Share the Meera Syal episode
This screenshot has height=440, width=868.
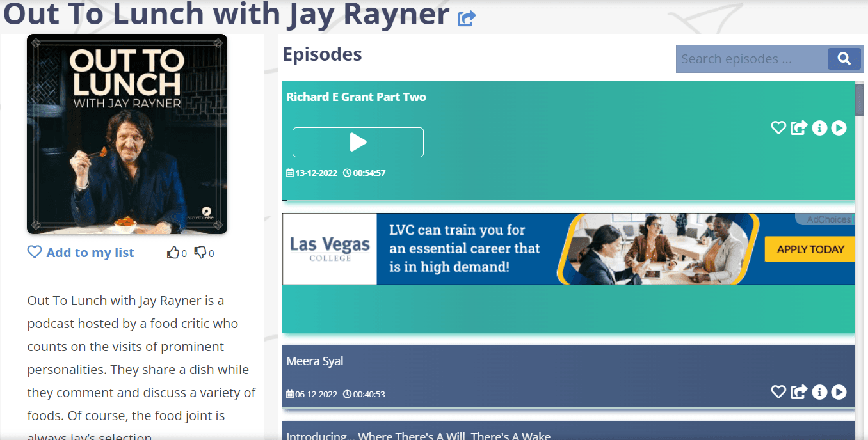tap(799, 391)
